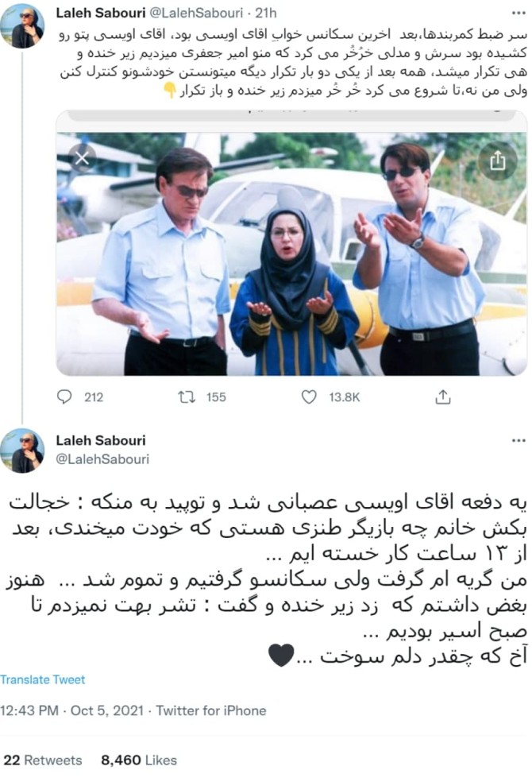
Task: Open the top Laleh Sabouri profile avatar
Action: [x=21, y=26]
